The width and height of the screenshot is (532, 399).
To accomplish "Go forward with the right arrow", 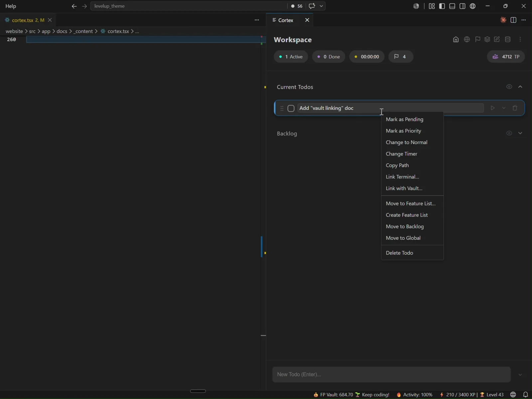I will (84, 6).
